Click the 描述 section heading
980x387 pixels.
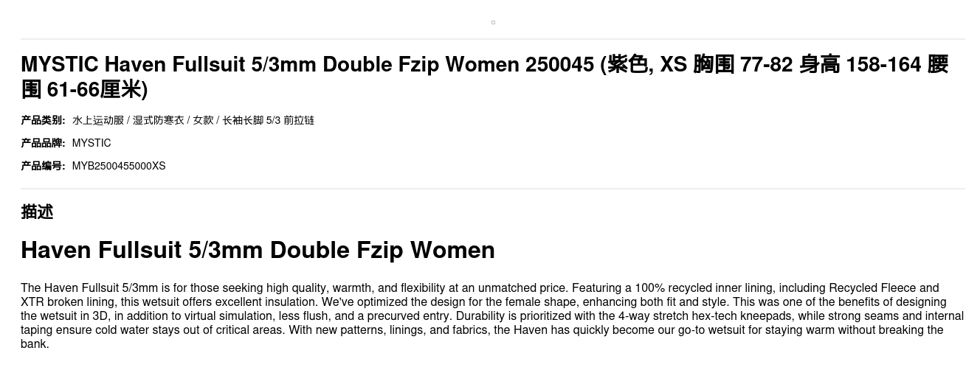(x=37, y=212)
